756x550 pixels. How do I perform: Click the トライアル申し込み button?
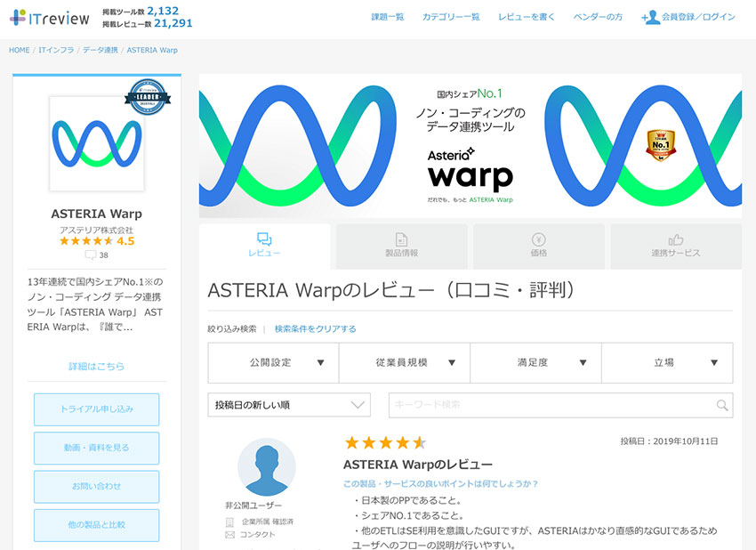pos(96,409)
